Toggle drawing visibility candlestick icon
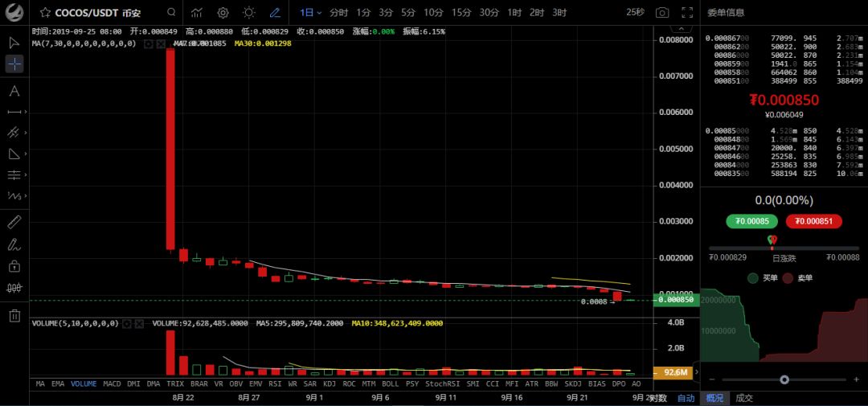Viewport: 868px width, 406px height. (14, 288)
